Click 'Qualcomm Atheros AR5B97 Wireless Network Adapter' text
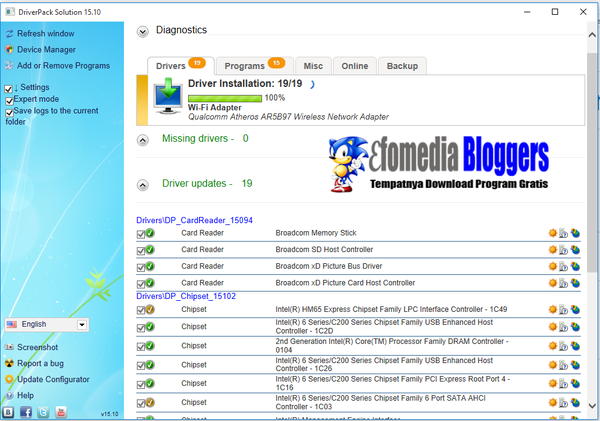This screenshot has height=421, width=600. pyautogui.click(x=288, y=117)
